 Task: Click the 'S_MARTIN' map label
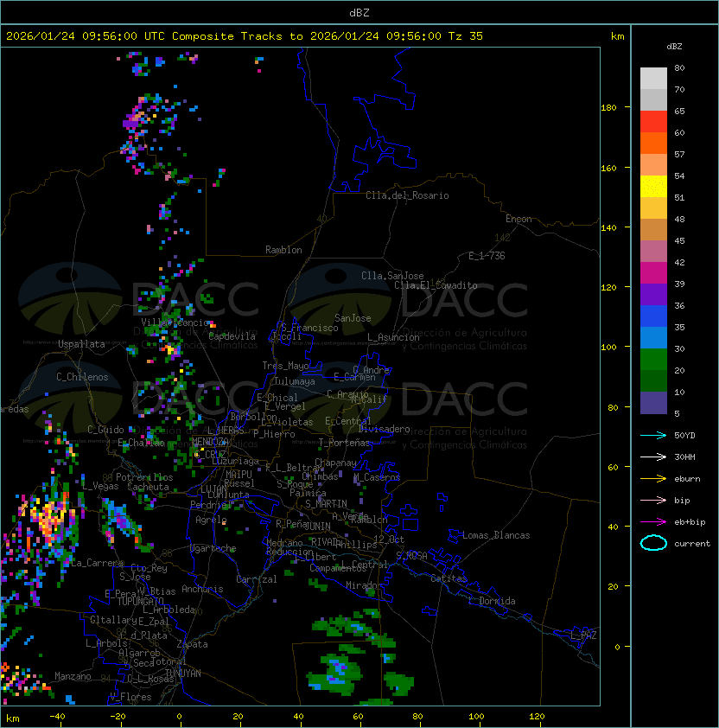[326, 504]
